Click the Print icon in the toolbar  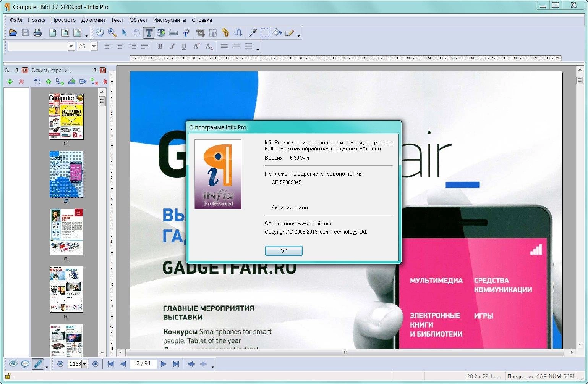click(37, 33)
